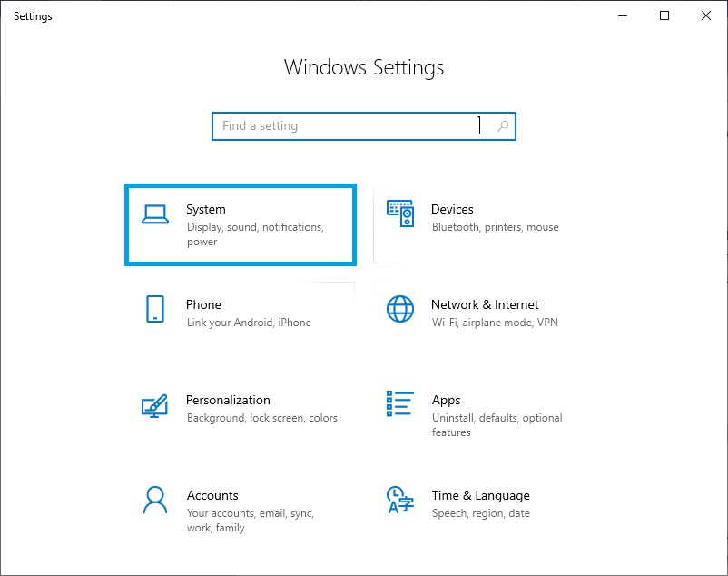The width and height of the screenshot is (728, 576).
Task: Click the magnifier search icon
Action: tap(503, 126)
